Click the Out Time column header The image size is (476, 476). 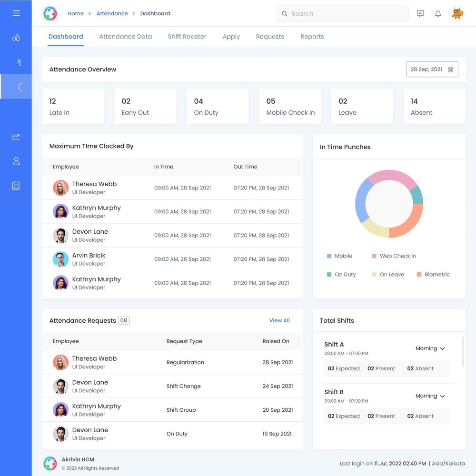[245, 167]
